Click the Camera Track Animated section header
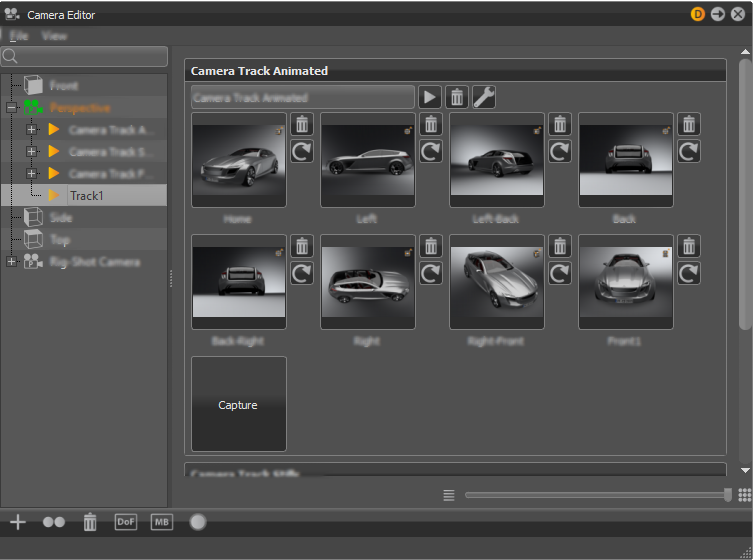The image size is (753, 560). [x=455, y=71]
